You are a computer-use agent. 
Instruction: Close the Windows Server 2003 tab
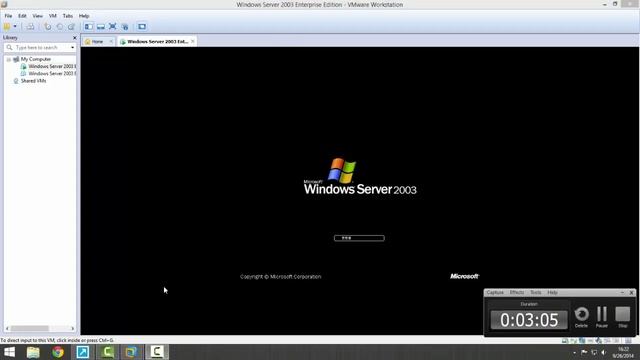(x=193, y=42)
